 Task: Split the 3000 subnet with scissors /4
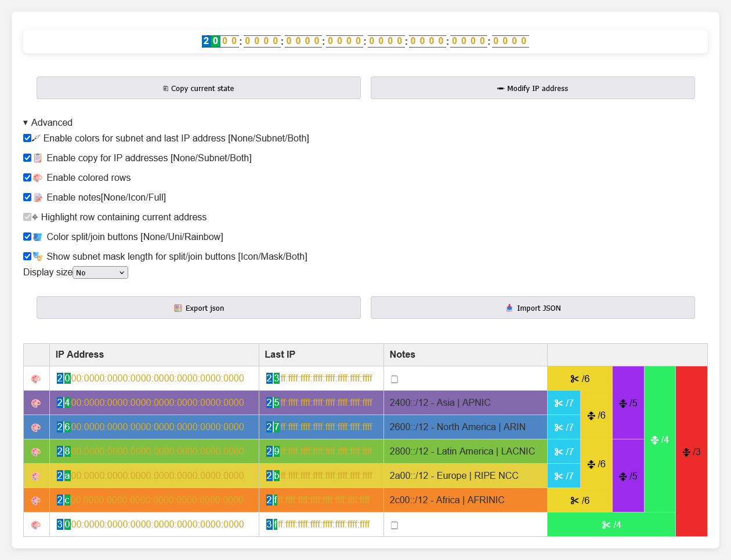611,525
